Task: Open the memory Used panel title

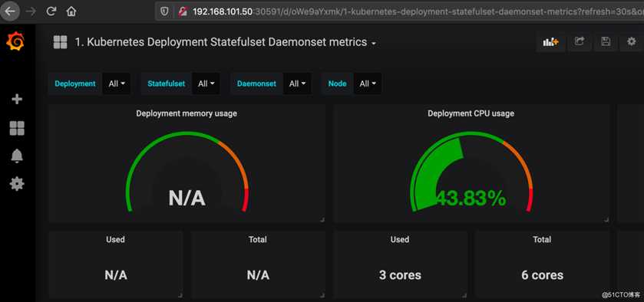Action: click(x=115, y=239)
